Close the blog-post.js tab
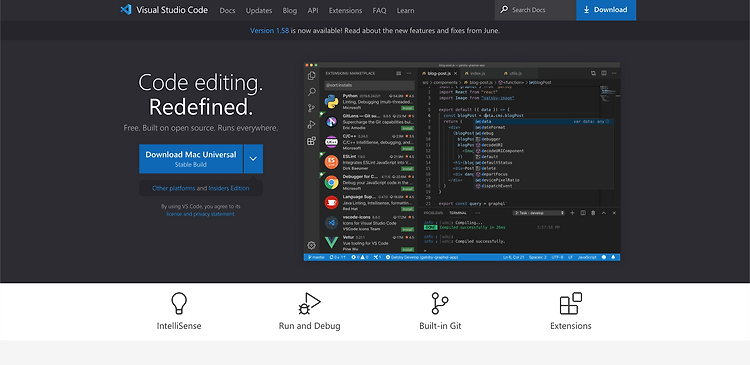 tap(455, 74)
